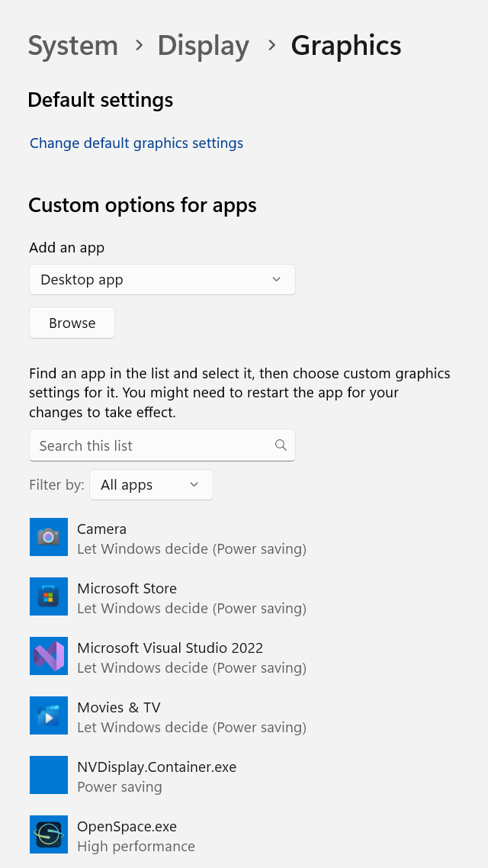Select the OpenSpace.exe entry name
The height and width of the screenshot is (868, 488).
tap(127, 827)
